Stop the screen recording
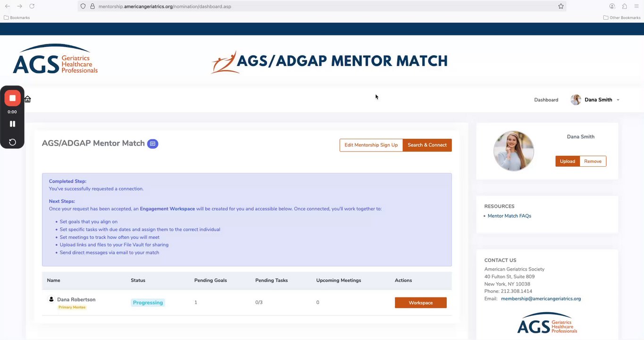The image size is (644, 340). [x=12, y=98]
